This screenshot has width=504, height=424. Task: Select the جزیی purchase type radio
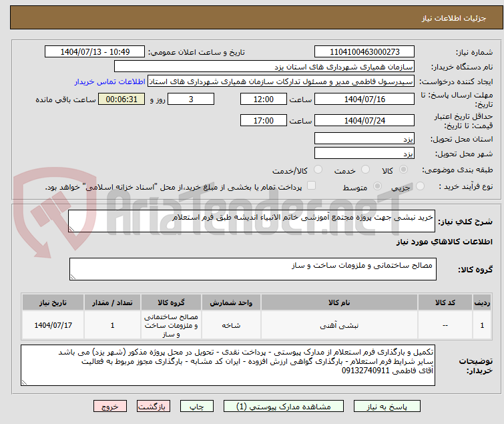[x=420, y=186]
